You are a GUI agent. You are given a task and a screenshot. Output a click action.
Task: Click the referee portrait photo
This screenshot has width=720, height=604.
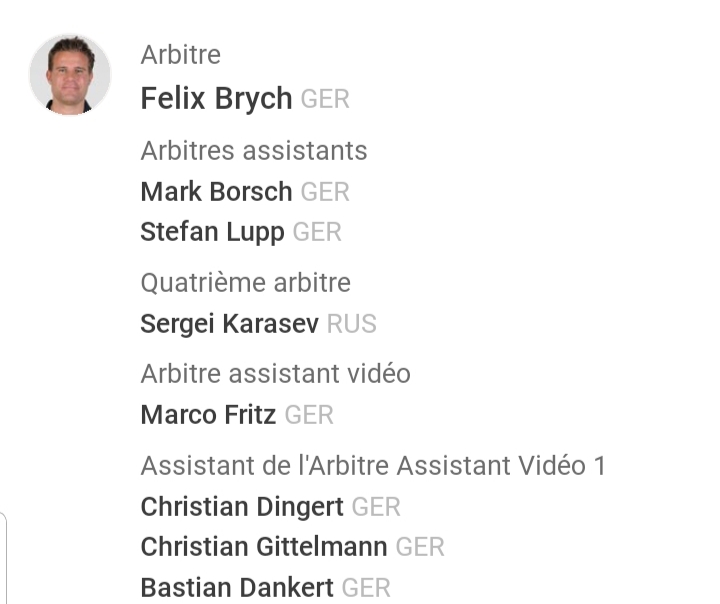tap(70, 75)
